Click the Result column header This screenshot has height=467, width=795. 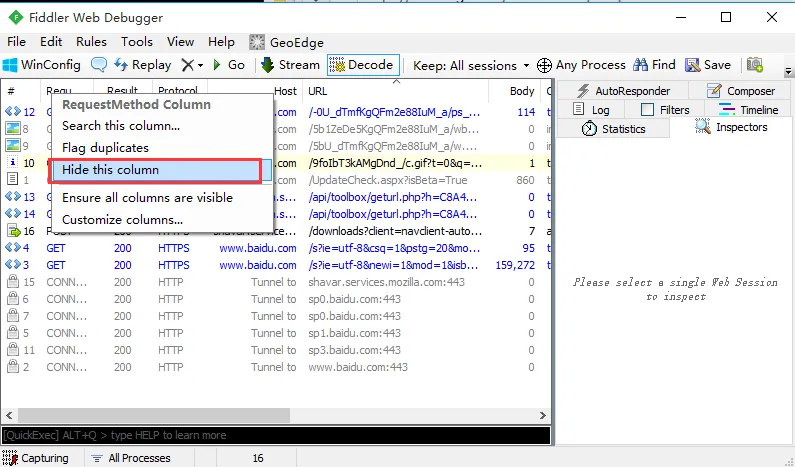coord(122,91)
